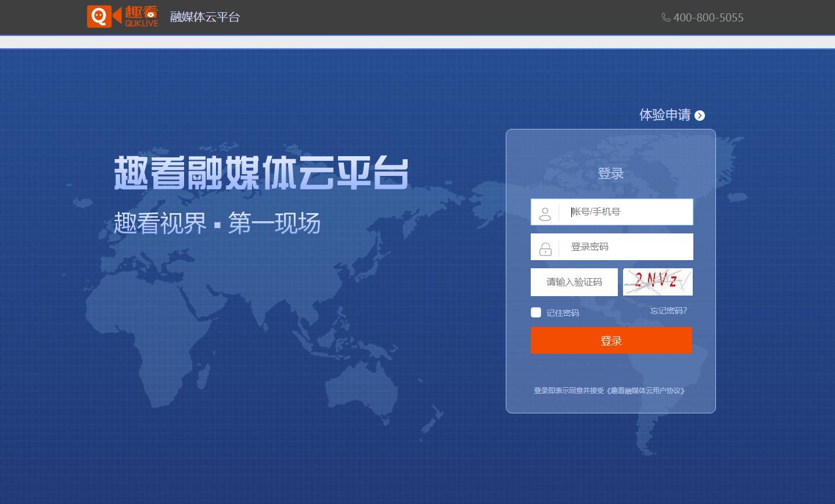Click the 登录 heading in the panel

pos(611,173)
